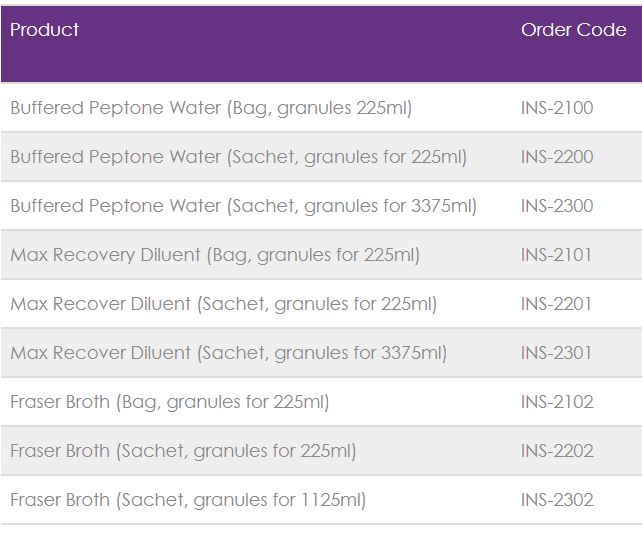
Task: Select Max Recover Diluent Sachet 3375ml
Action: coord(228,353)
